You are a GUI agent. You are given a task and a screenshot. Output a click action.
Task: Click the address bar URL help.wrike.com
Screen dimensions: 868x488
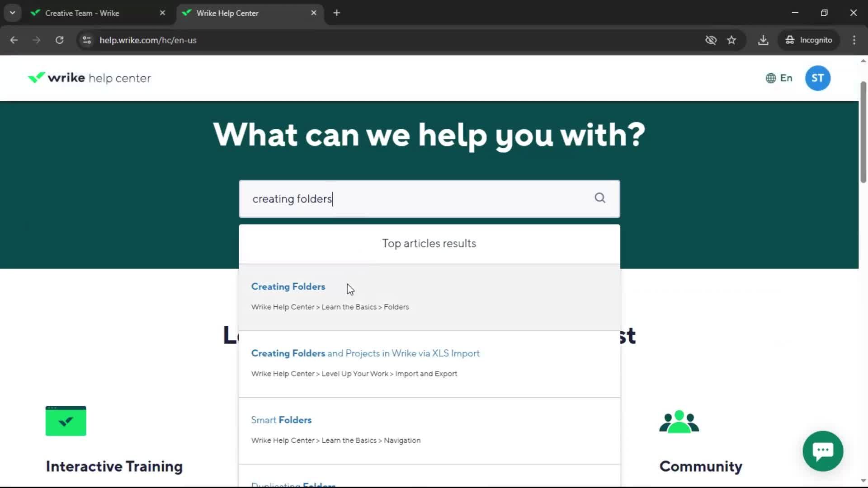coord(148,40)
